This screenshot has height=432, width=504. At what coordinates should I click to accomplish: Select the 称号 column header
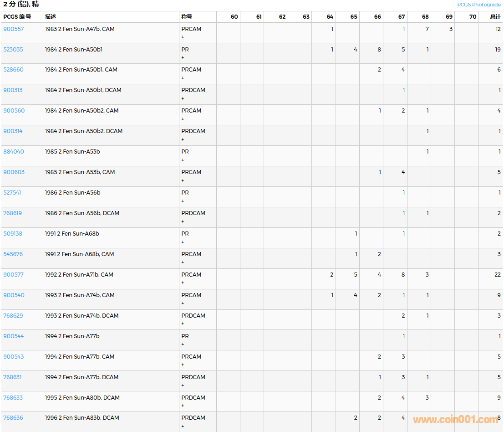pyautogui.click(x=187, y=17)
